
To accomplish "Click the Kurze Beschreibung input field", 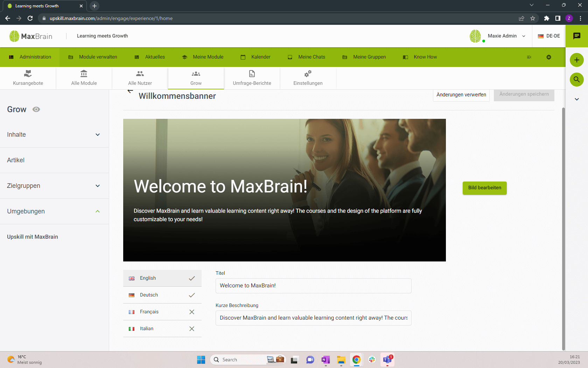I will coord(314,318).
